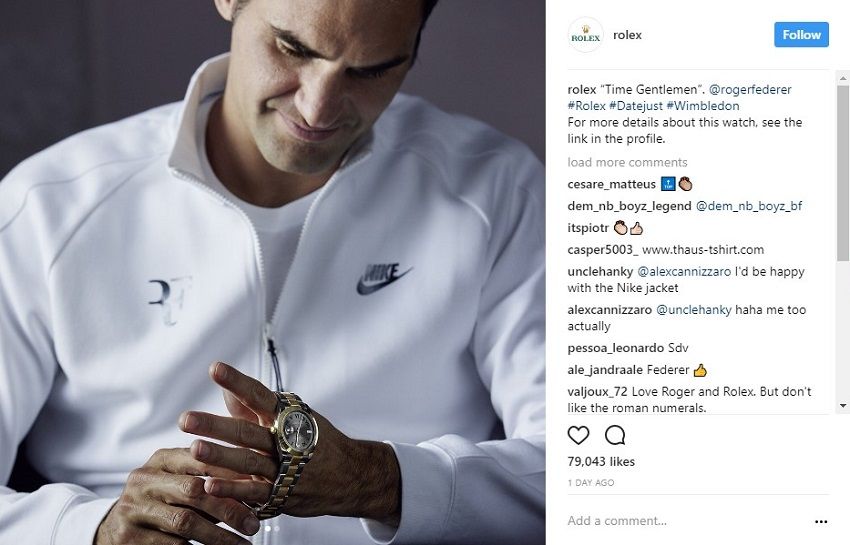The width and height of the screenshot is (850, 545).
Task: Click the Rolex profile avatar logo
Action: [x=585, y=35]
